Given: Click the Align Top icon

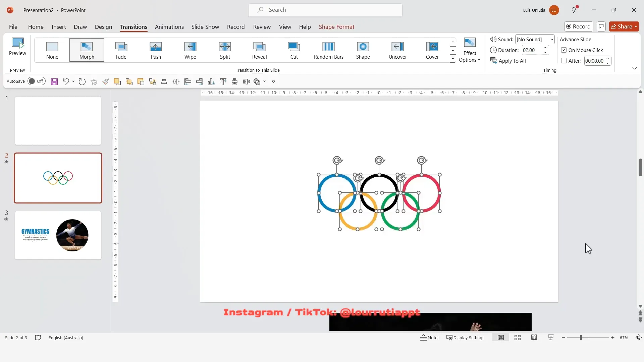Looking at the screenshot, I should (223, 81).
